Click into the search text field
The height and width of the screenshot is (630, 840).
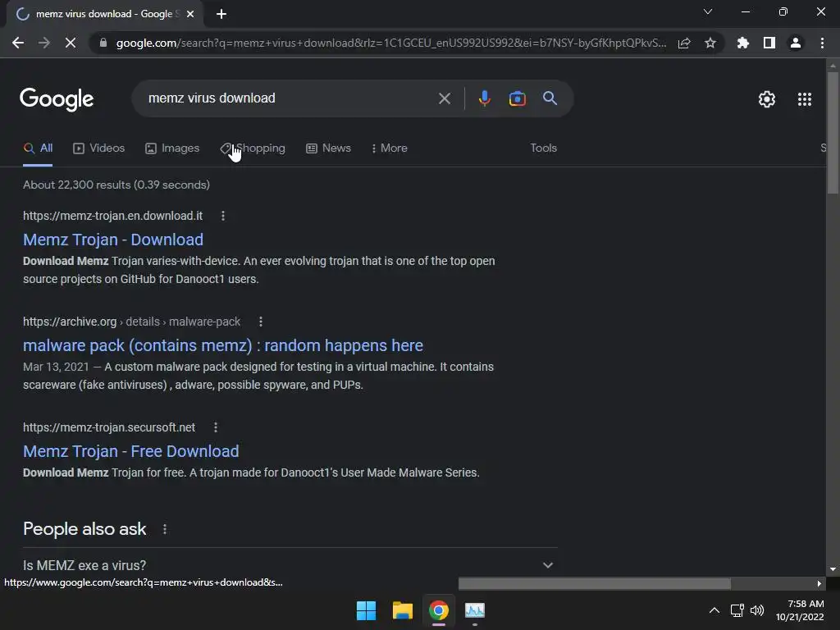290,98
